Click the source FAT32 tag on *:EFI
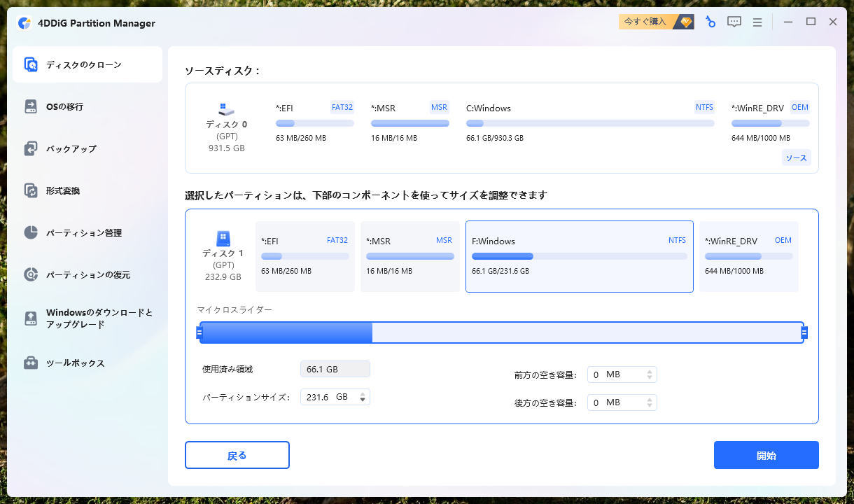 click(x=342, y=107)
